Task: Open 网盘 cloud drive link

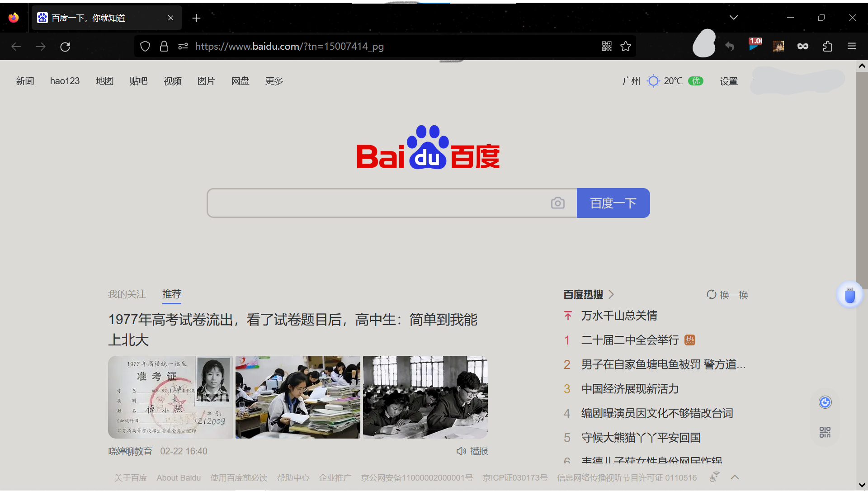Action: [240, 81]
